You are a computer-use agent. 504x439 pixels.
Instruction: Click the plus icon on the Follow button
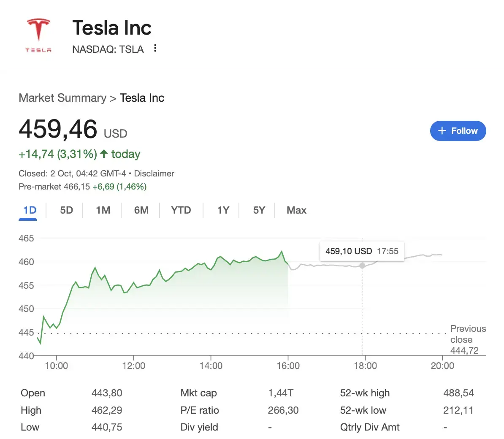(442, 131)
